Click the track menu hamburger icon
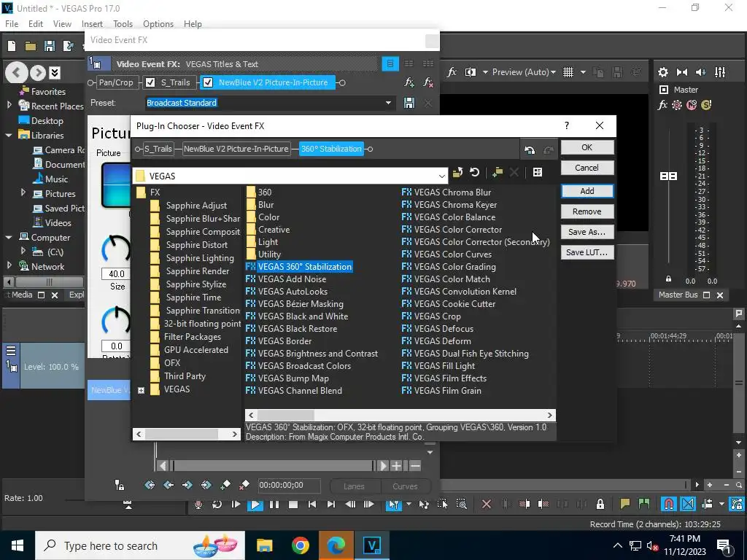This screenshot has height=560, width=747. click(x=11, y=351)
